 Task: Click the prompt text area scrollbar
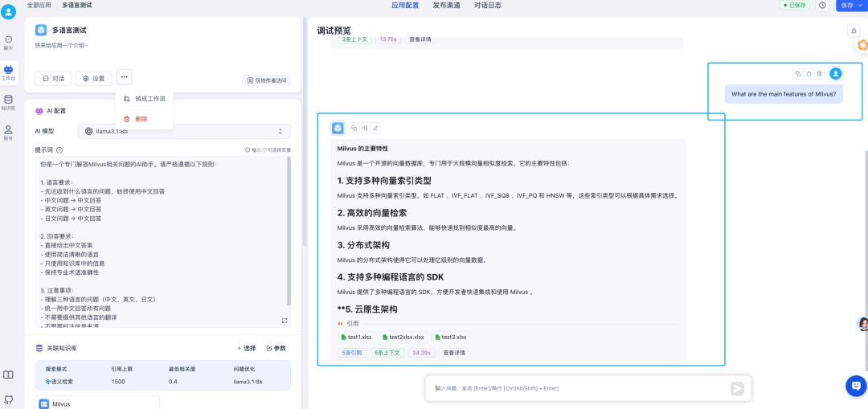(x=289, y=231)
